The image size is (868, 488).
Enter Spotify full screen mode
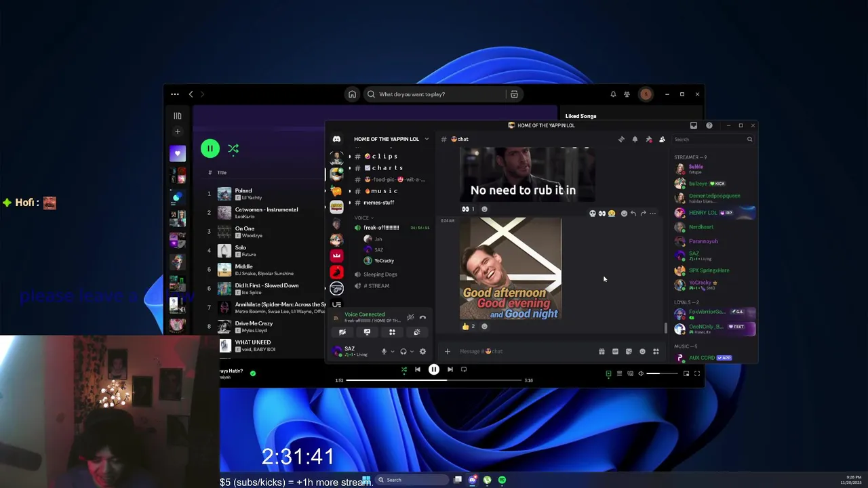(x=696, y=373)
